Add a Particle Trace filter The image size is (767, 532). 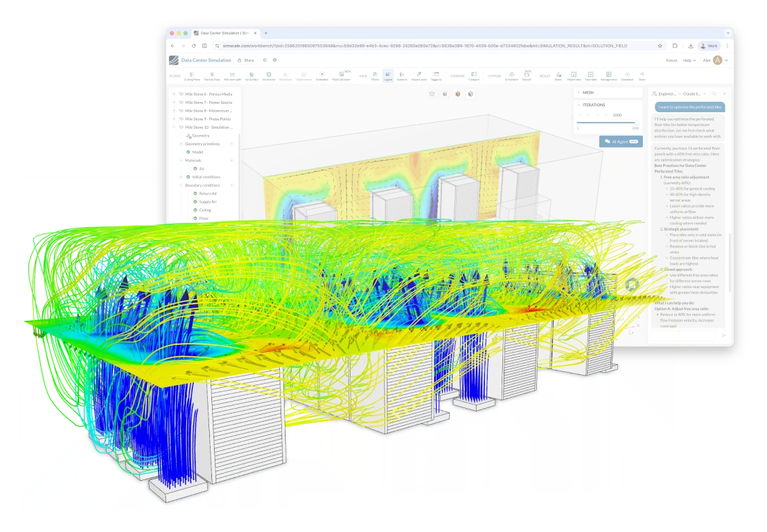212,76
